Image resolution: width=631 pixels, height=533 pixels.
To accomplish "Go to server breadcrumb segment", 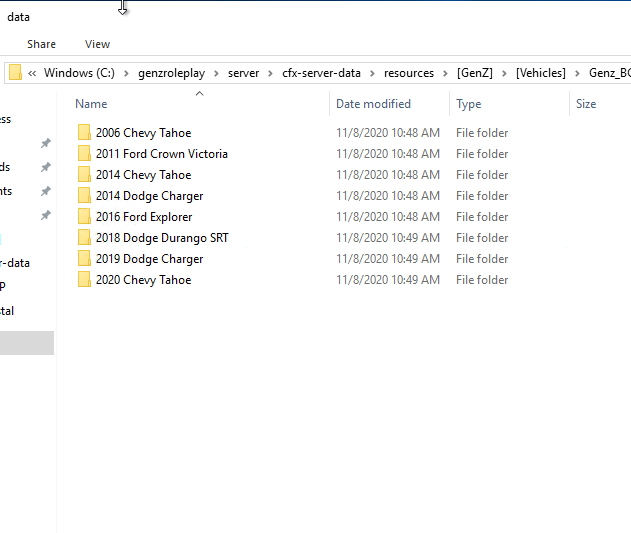I will point(243,73).
